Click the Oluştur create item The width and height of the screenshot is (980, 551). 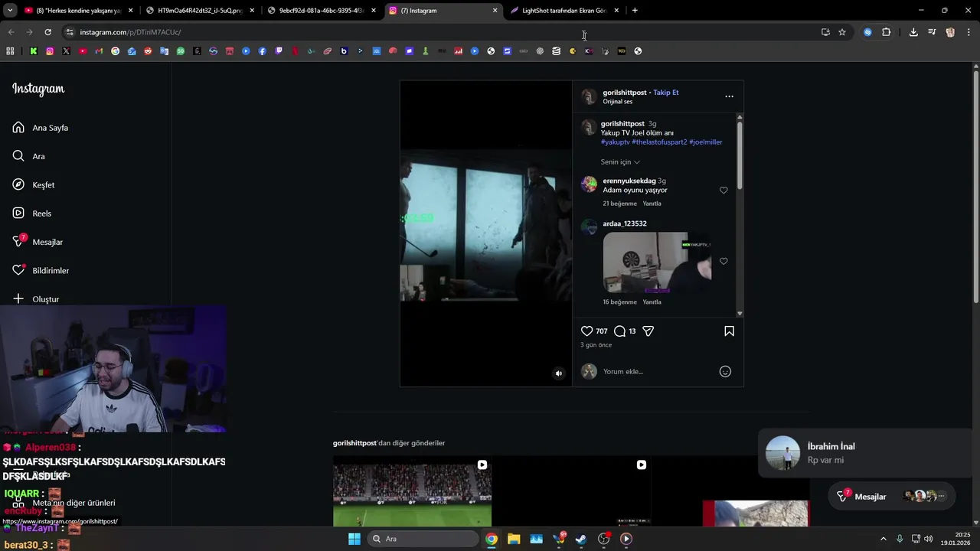click(x=36, y=299)
